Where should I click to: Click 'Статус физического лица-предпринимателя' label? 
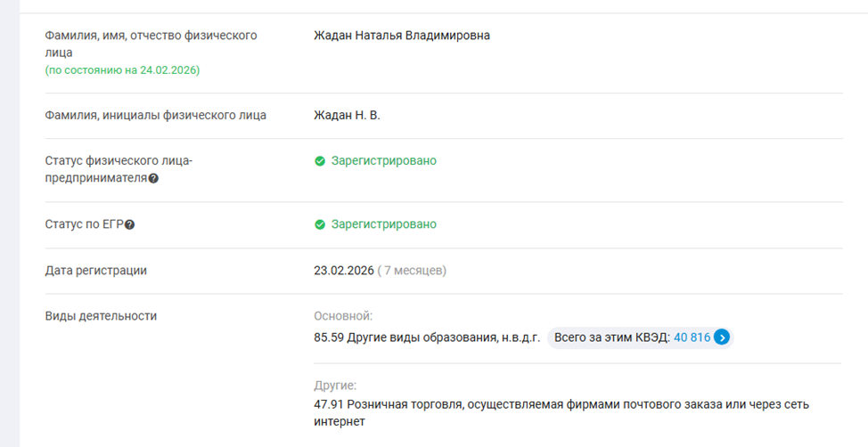coord(119,169)
